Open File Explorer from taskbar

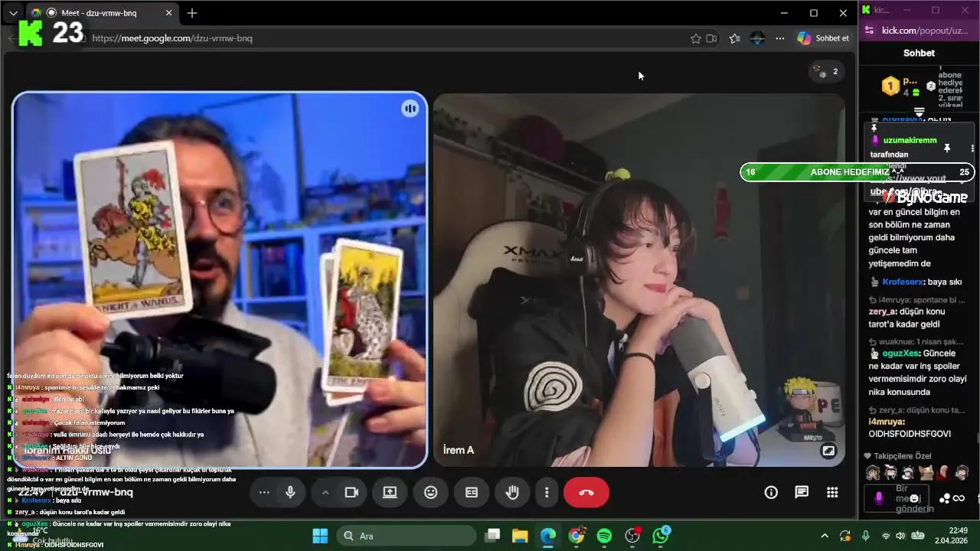point(520,536)
